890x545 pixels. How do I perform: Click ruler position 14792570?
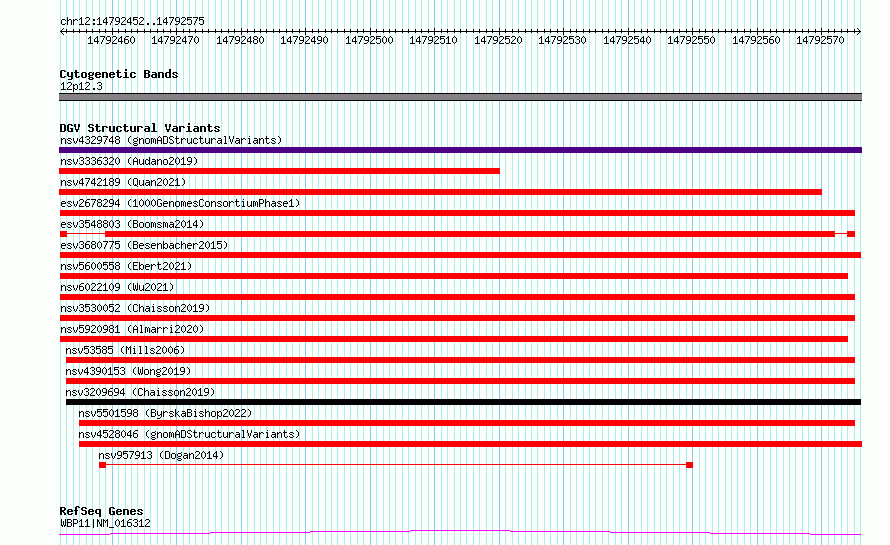pos(820,40)
